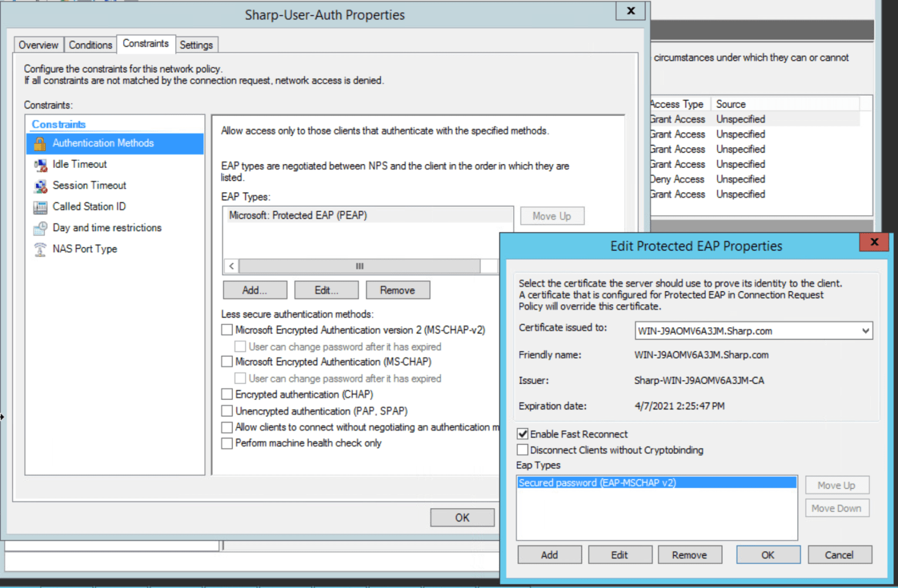Select the Called Station ID constraint
898x588 pixels.
[89, 206]
